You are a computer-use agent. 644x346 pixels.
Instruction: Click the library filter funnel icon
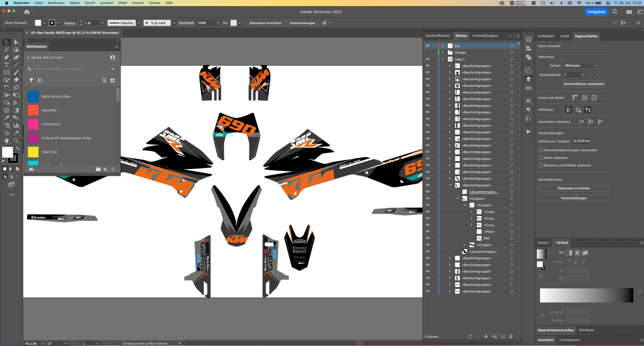pyautogui.click(x=31, y=80)
